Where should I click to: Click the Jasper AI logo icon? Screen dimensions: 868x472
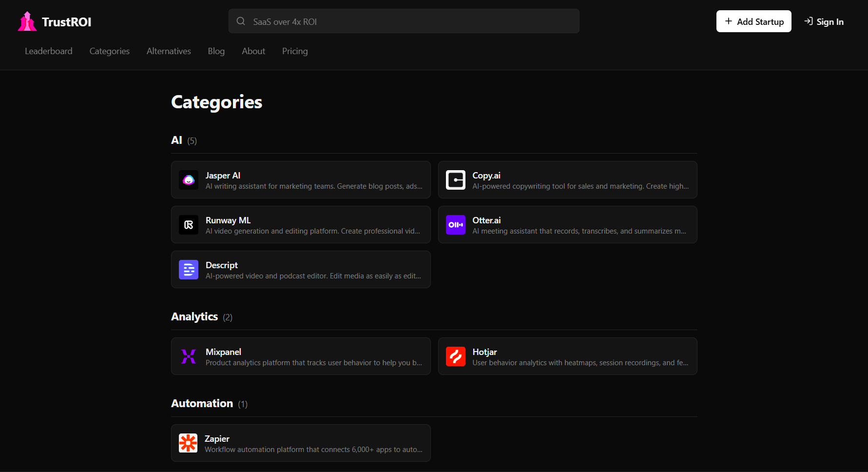point(189,180)
